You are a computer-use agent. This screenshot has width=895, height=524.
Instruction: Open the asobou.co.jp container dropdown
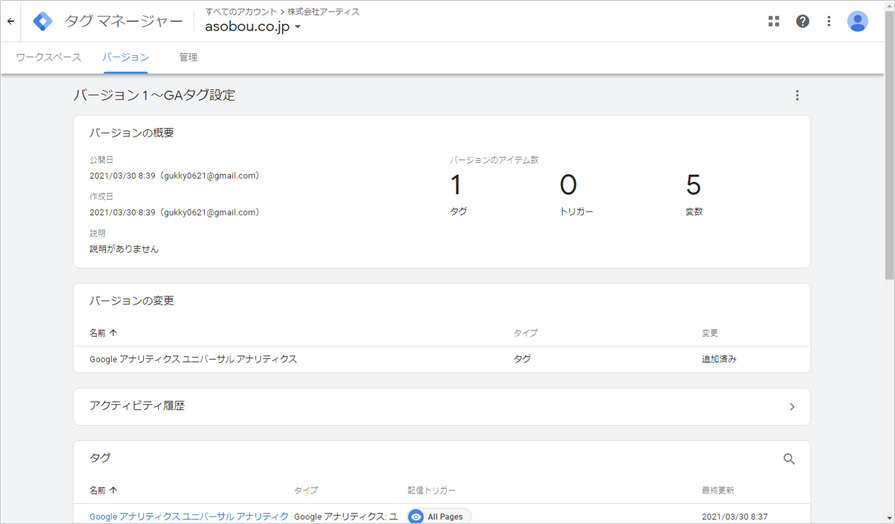pyautogui.click(x=253, y=27)
